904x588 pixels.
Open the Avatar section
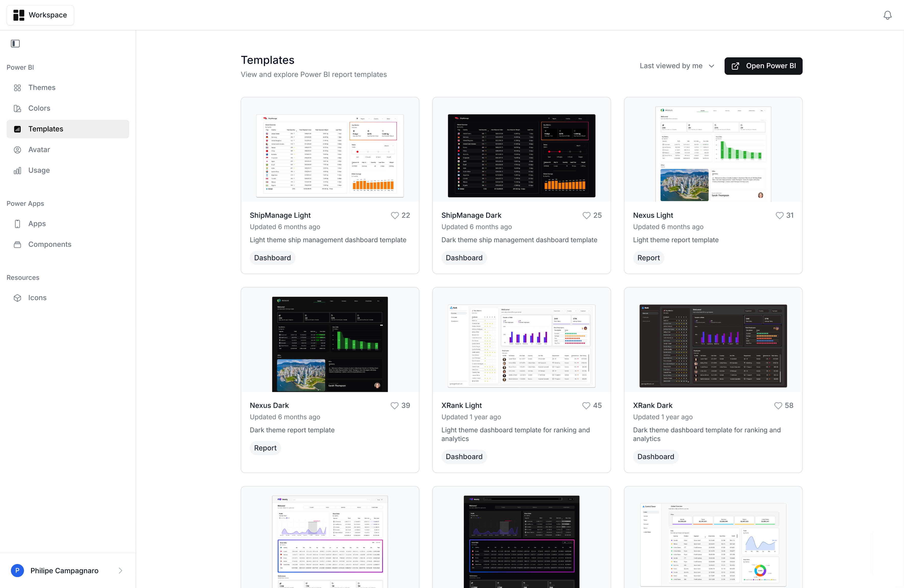click(39, 149)
